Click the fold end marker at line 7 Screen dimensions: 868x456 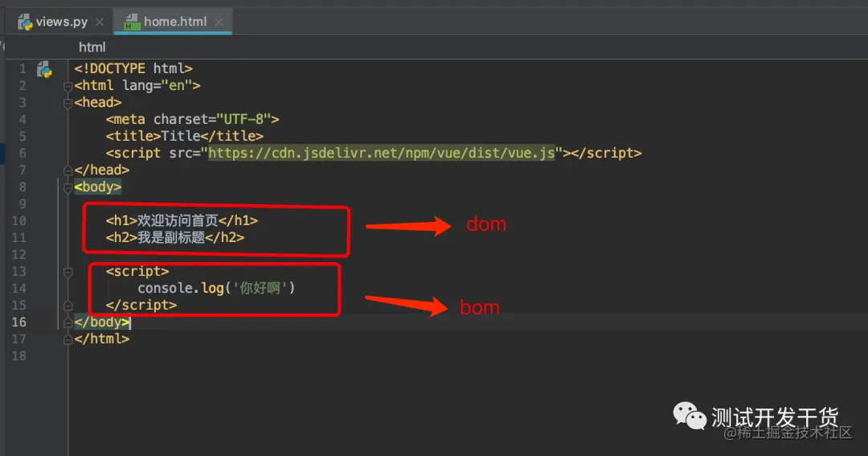point(68,170)
